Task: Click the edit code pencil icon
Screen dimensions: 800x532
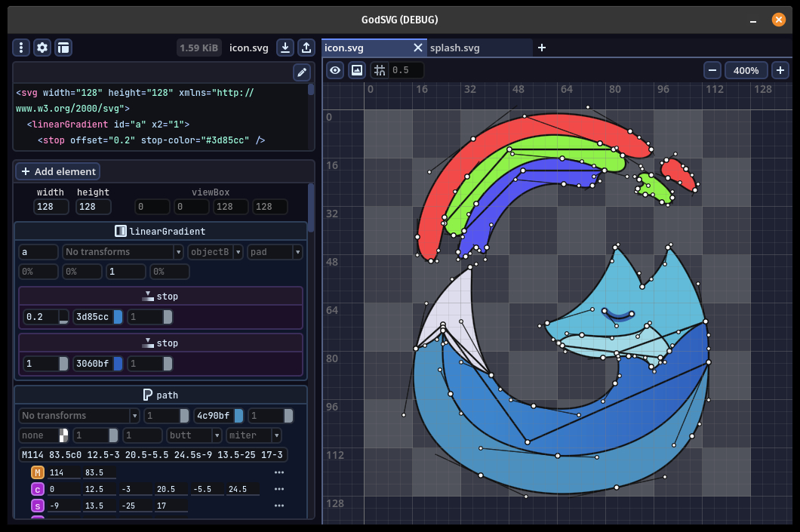Action: (302, 72)
